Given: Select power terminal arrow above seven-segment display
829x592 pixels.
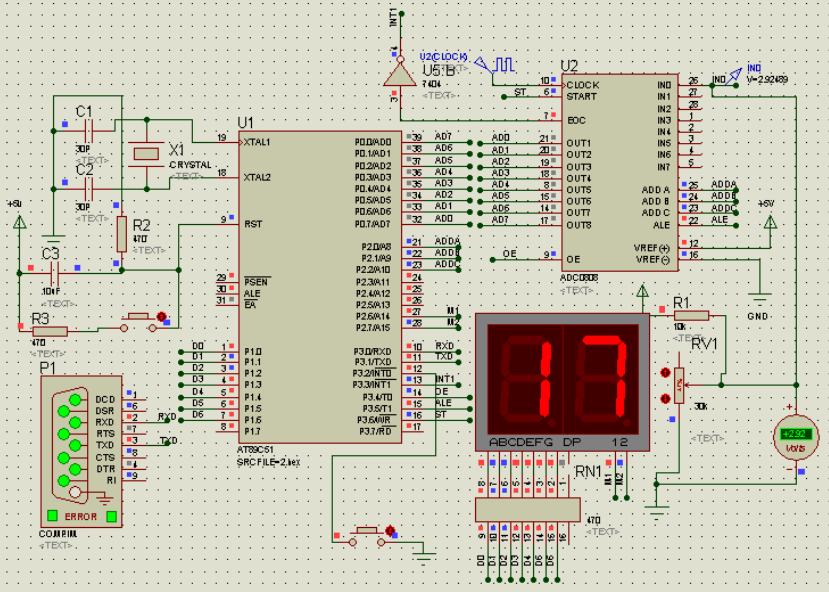Looking at the screenshot, I should pos(642,291).
